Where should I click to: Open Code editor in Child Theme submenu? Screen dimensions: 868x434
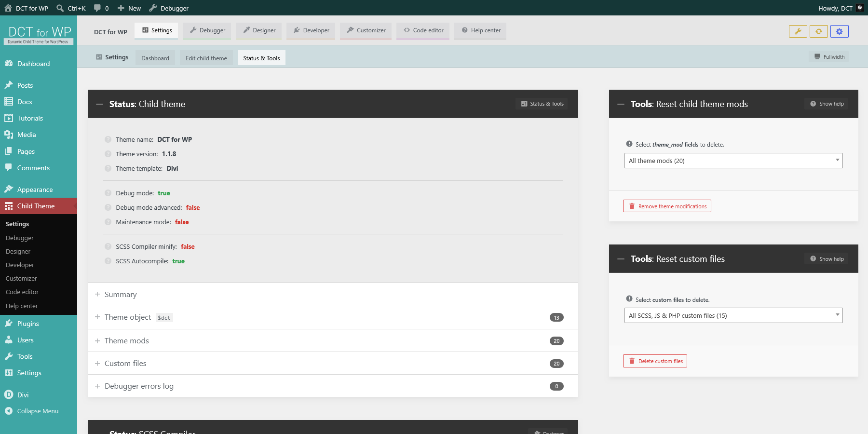coord(22,292)
